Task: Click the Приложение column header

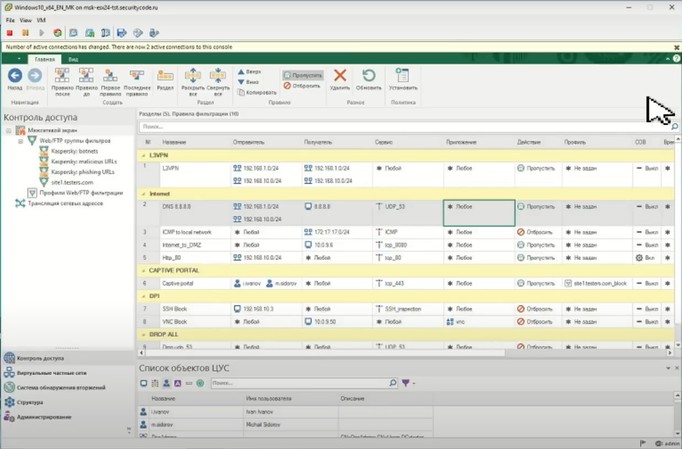Action: pos(461,142)
